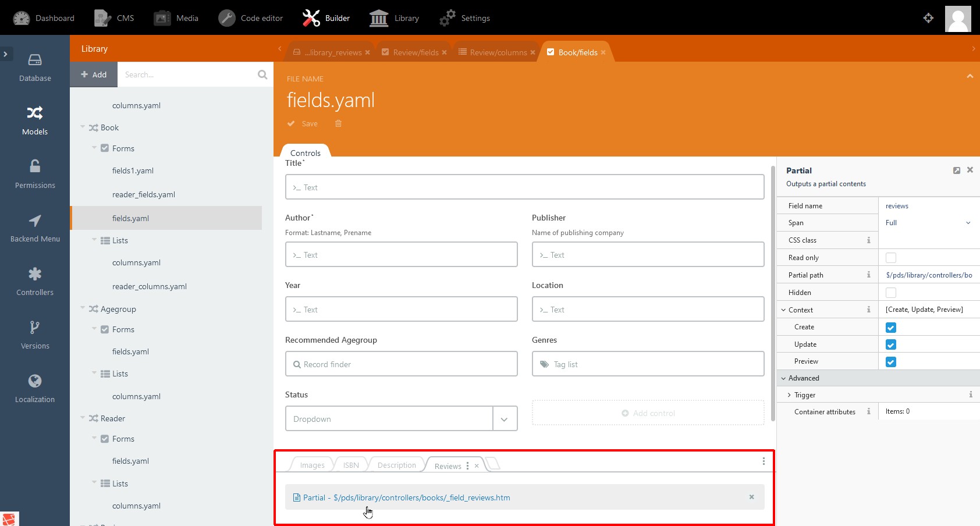Switch to the Description tab
Image resolution: width=980 pixels, height=526 pixels.
click(396, 465)
